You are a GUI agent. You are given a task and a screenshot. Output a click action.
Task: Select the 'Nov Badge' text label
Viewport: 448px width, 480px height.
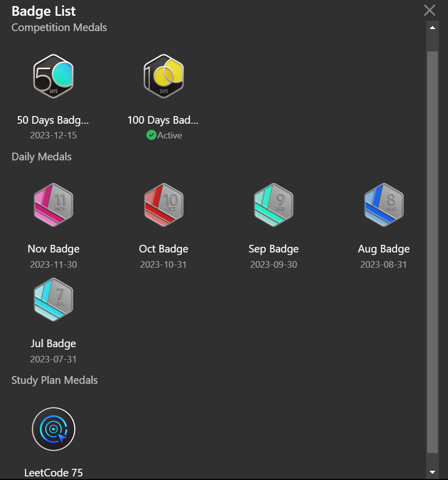pos(53,249)
